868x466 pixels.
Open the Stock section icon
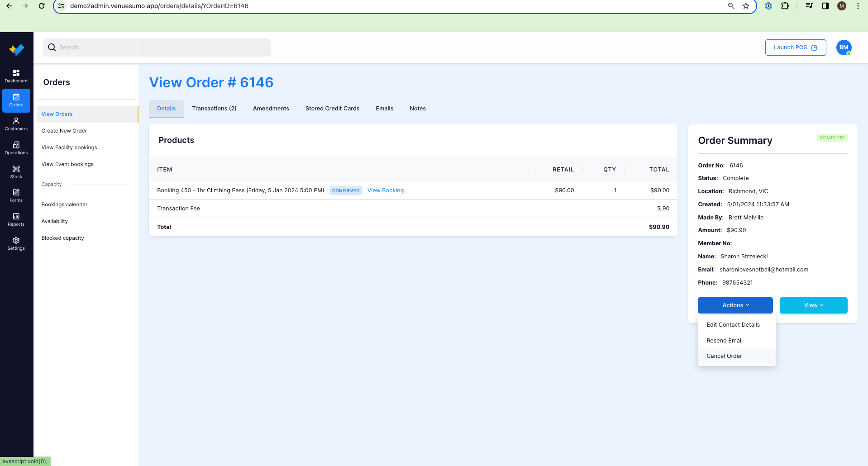[16, 172]
